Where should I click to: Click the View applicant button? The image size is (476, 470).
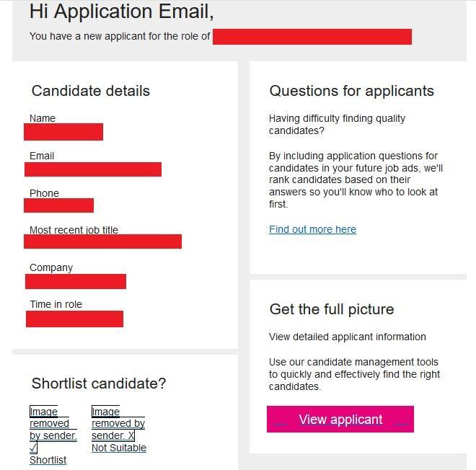[x=340, y=420]
